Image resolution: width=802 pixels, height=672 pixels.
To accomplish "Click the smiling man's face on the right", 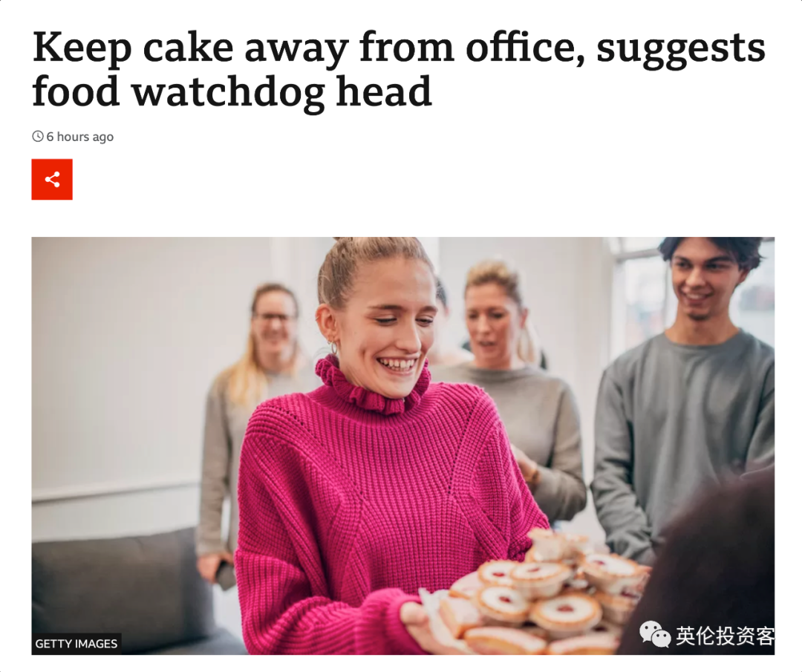I will click(704, 281).
